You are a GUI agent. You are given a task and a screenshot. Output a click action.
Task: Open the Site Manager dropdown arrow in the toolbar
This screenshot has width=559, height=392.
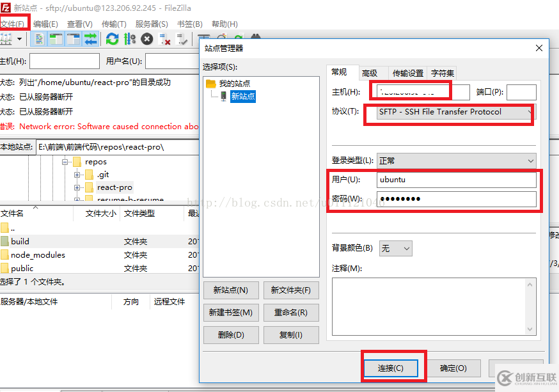pyautogui.click(x=20, y=39)
